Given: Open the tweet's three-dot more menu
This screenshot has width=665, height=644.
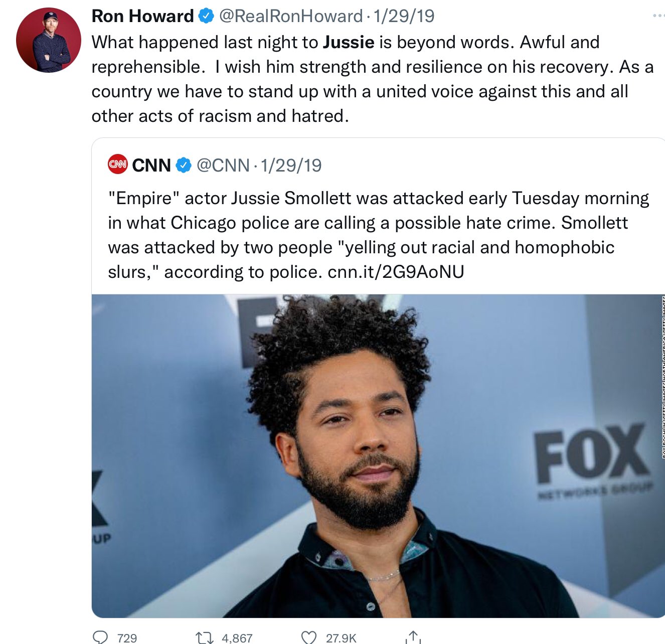Looking at the screenshot, I should tap(658, 16).
